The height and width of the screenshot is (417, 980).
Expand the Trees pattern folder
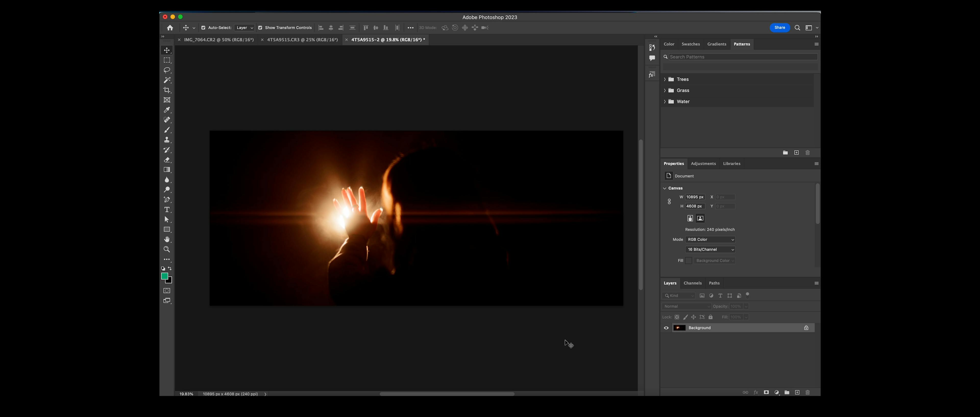click(665, 79)
